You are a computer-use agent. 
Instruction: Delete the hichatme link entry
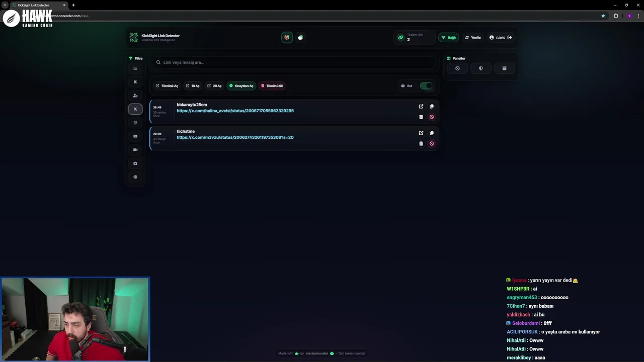pos(421,144)
